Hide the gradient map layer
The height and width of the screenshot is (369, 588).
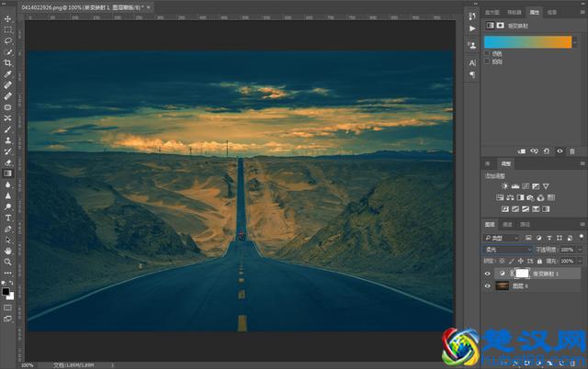point(489,274)
